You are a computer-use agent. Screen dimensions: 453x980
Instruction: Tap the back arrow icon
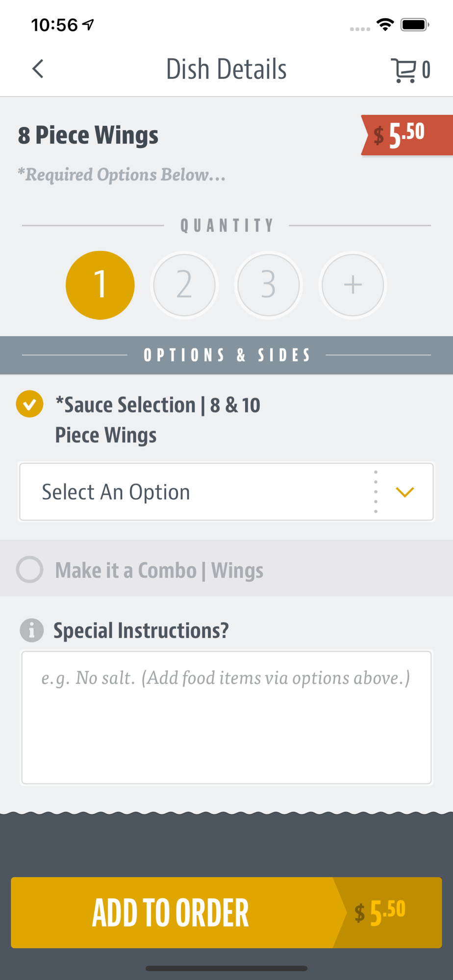tap(38, 69)
